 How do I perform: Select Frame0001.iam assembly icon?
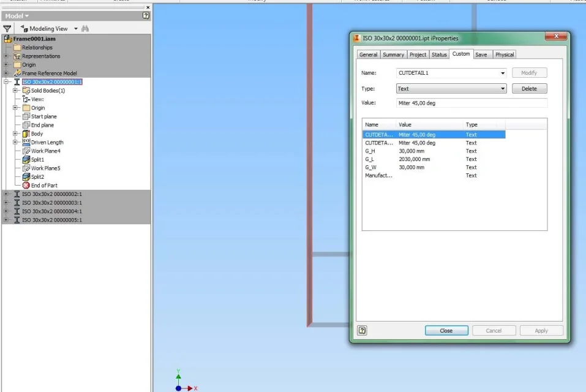(x=8, y=39)
